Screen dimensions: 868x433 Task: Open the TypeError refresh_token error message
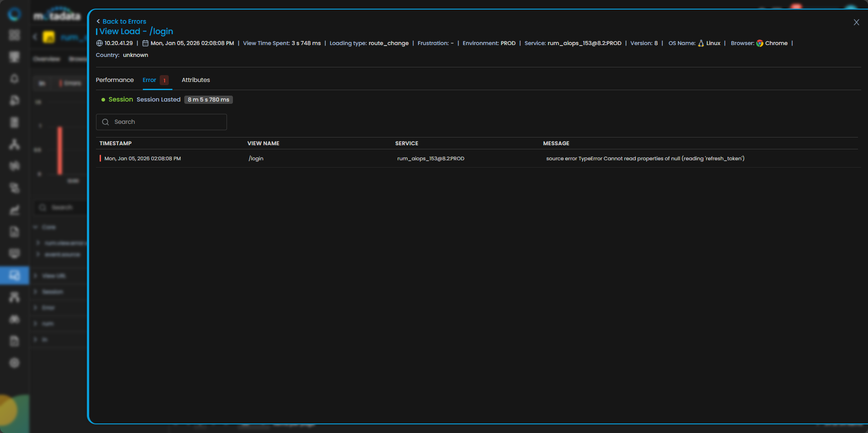[x=645, y=158]
